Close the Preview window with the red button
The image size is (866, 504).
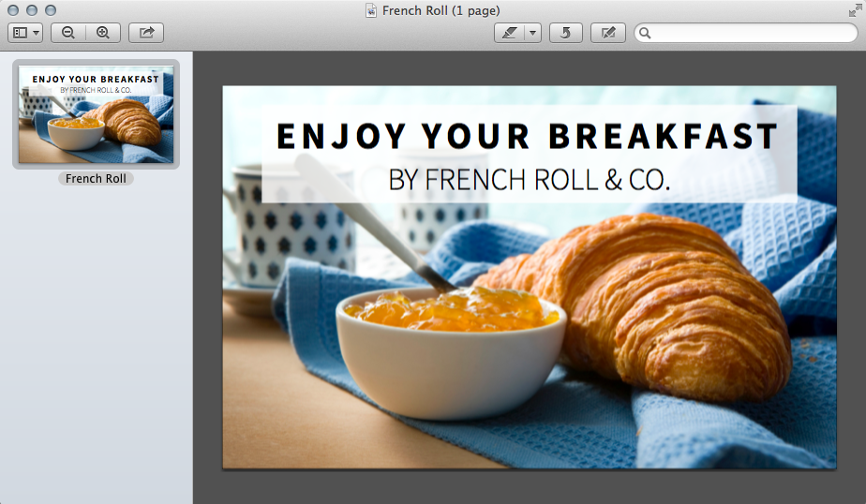click(x=13, y=10)
